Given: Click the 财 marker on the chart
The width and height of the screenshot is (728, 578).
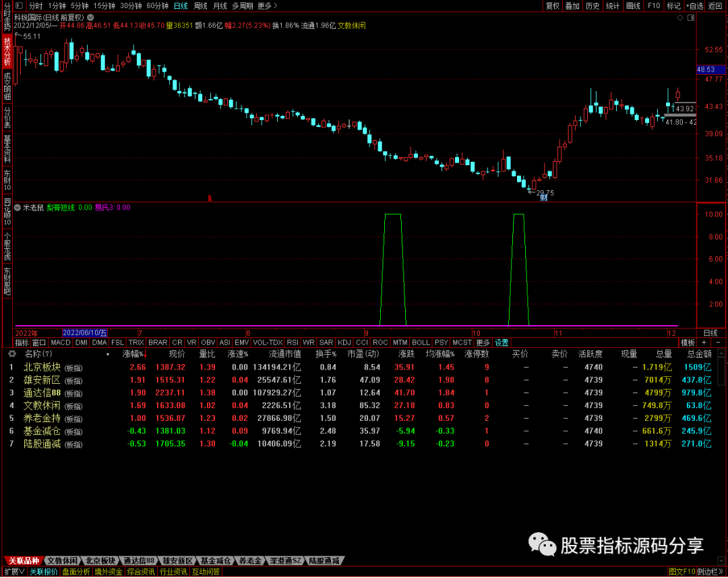Looking at the screenshot, I should point(543,198).
